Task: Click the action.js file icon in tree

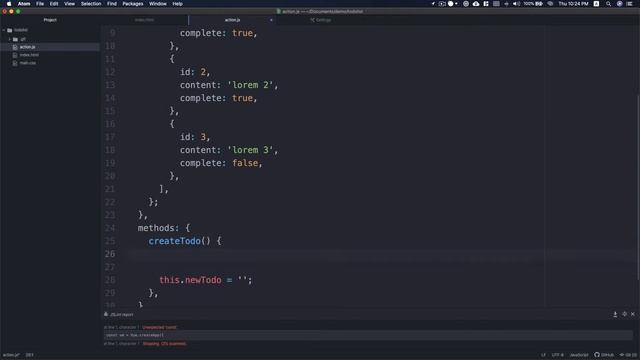Action: coord(15,47)
